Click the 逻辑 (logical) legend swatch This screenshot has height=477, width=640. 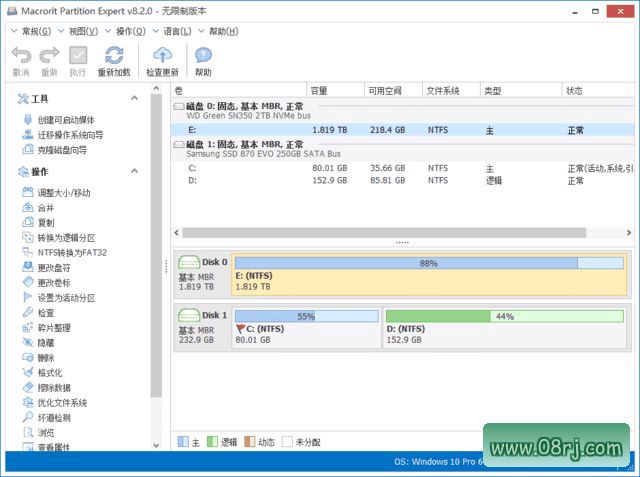(212, 442)
